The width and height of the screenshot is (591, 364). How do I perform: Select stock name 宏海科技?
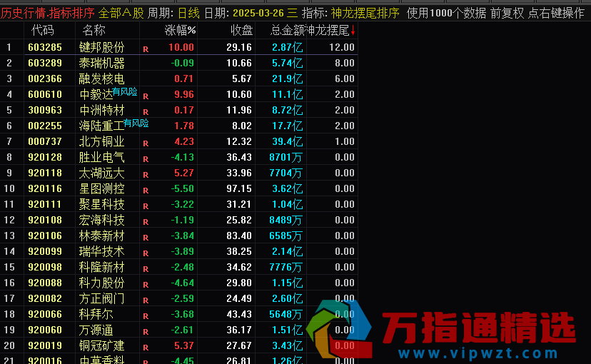point(102,221)
